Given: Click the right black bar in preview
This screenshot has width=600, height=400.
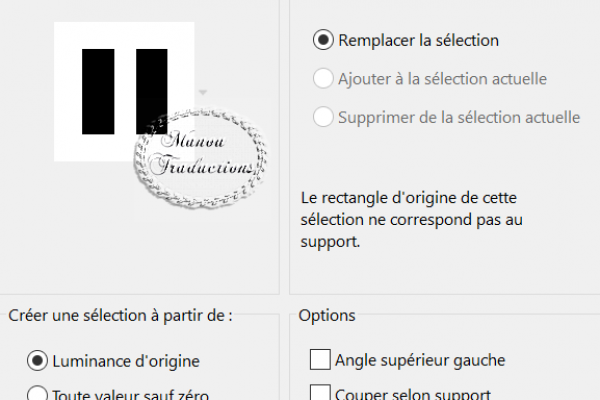Looking at the screenshot, I should [152, 91].
